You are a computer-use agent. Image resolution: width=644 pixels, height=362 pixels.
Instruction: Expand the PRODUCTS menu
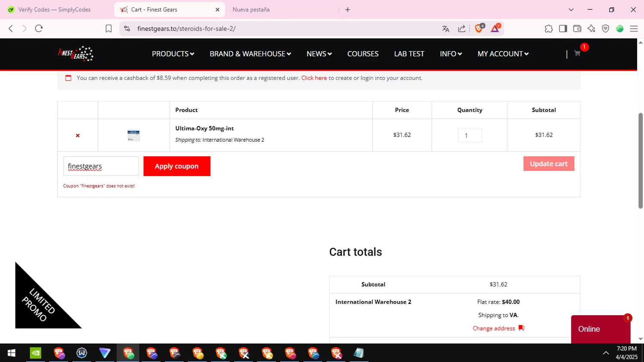tap(173, 54)
